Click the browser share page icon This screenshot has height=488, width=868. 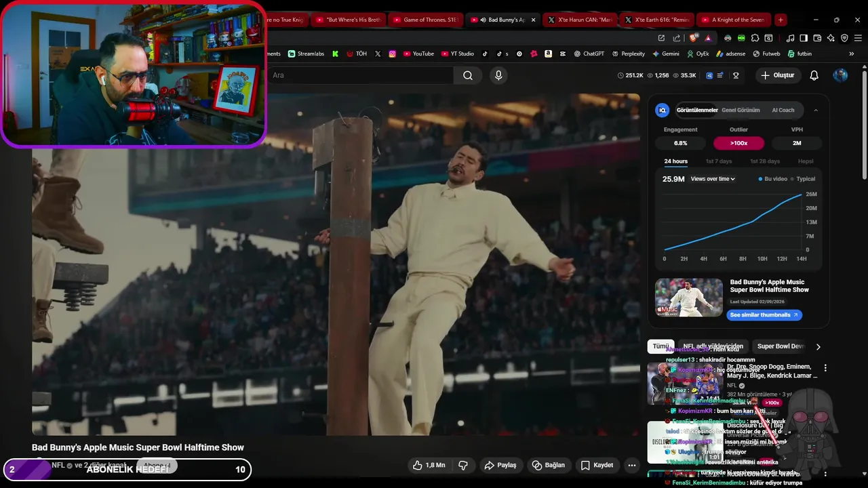pyautogui.click(x=677, y=38)
